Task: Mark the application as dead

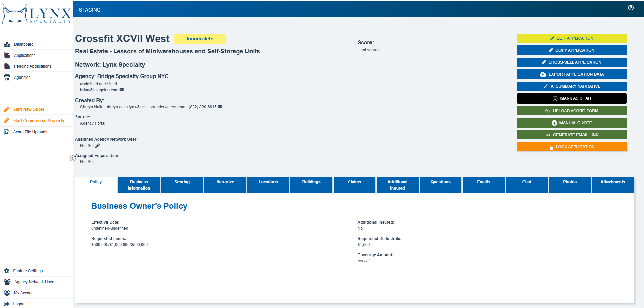Action: (572, 98)
